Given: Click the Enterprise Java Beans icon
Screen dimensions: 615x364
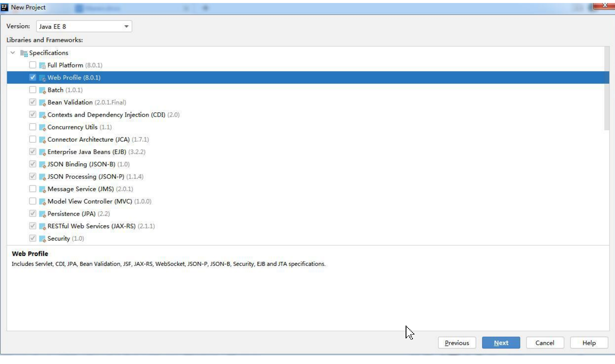Looking at the screenshot, I should [42, 152].
